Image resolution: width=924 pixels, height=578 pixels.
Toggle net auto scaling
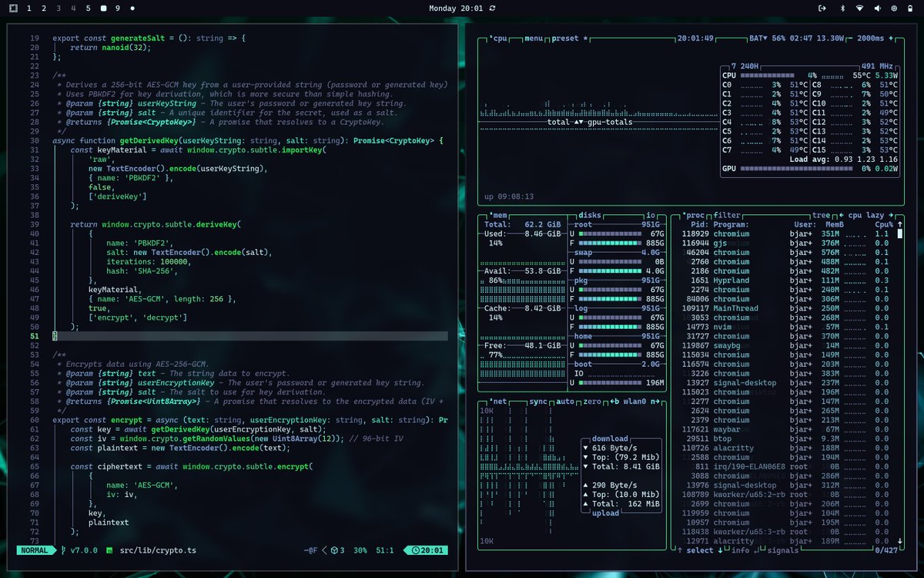tap(566, 402)
